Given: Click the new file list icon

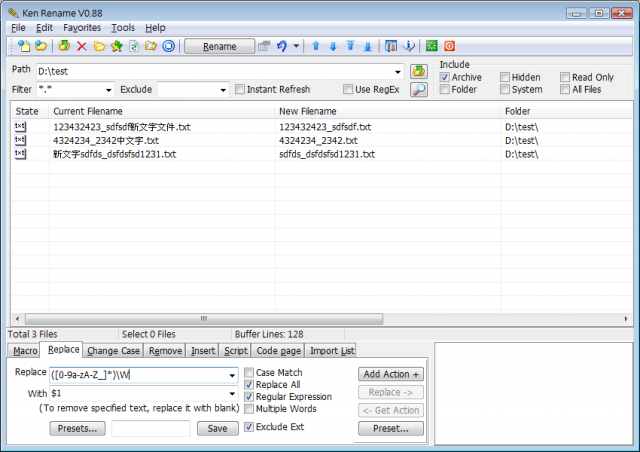Looking at the screenshot, I should click(x=24, y=46).
